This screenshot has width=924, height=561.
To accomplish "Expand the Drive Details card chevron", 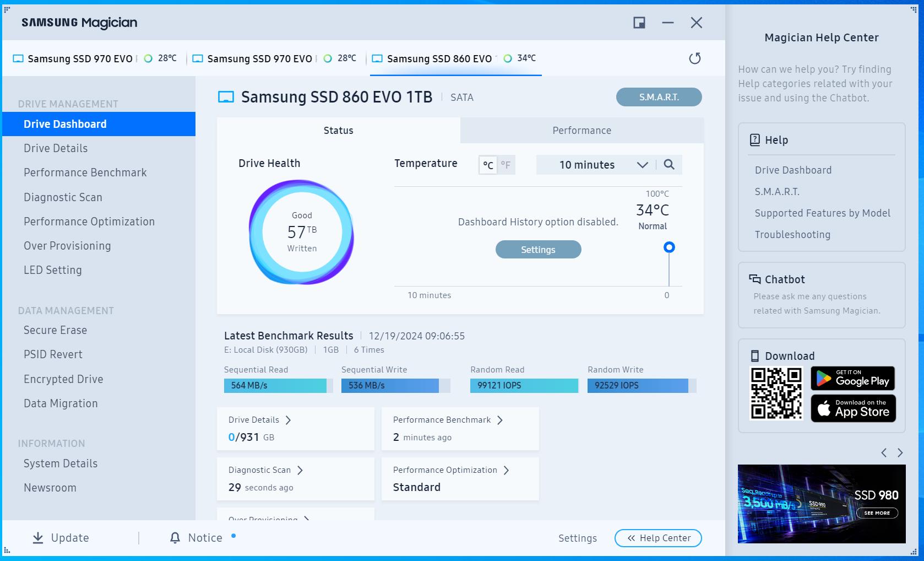I will [289, 419].
